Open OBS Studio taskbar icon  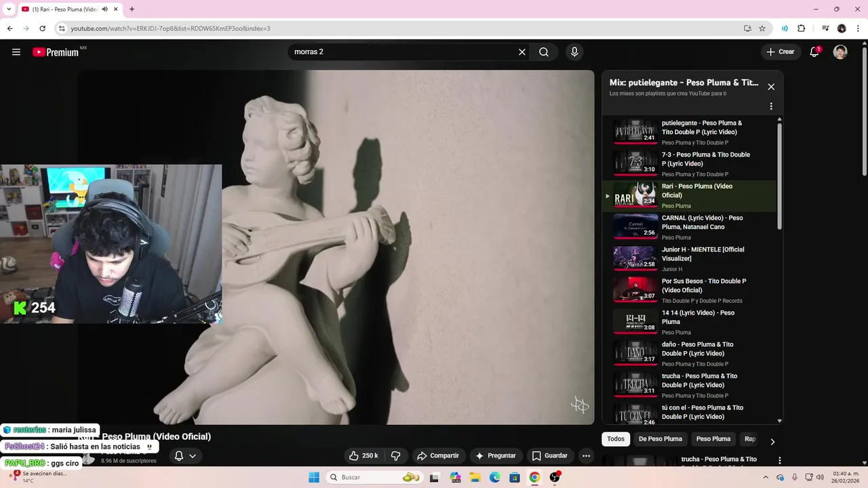point(555,477)
